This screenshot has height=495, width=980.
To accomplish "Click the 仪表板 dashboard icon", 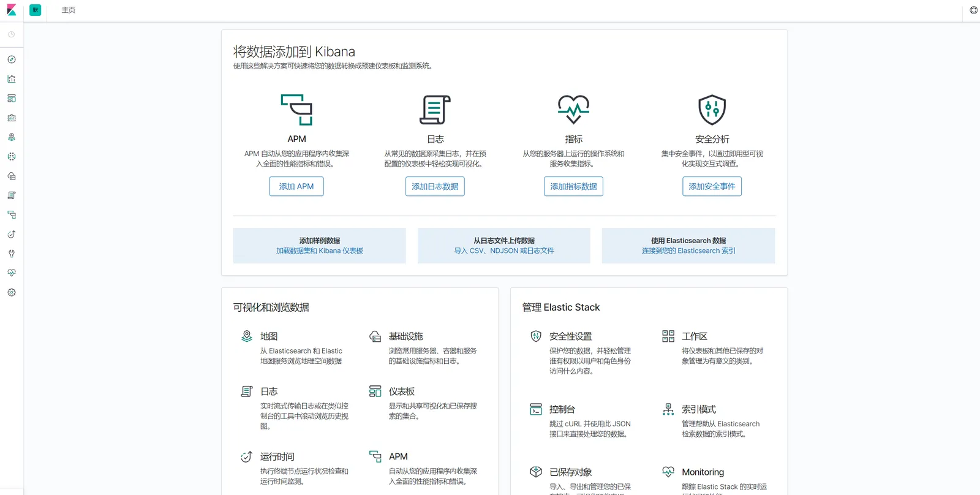I will (375, 391).
